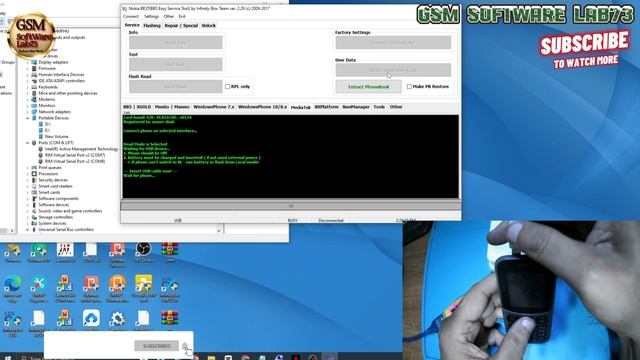
Task: Expand the System devices node
Action: 28,223
